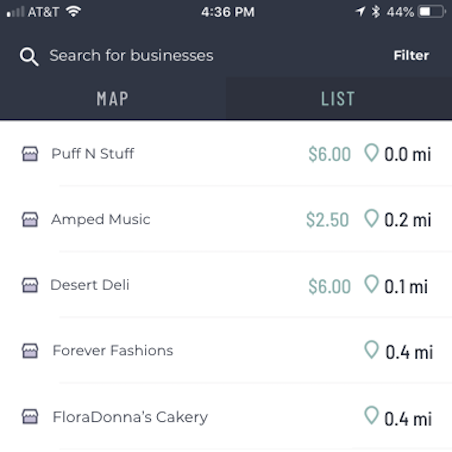Image resolution: width=452 pixels, height=452 pixels.
Task: Open the Amped Music listing
Action: click(226, 219)
